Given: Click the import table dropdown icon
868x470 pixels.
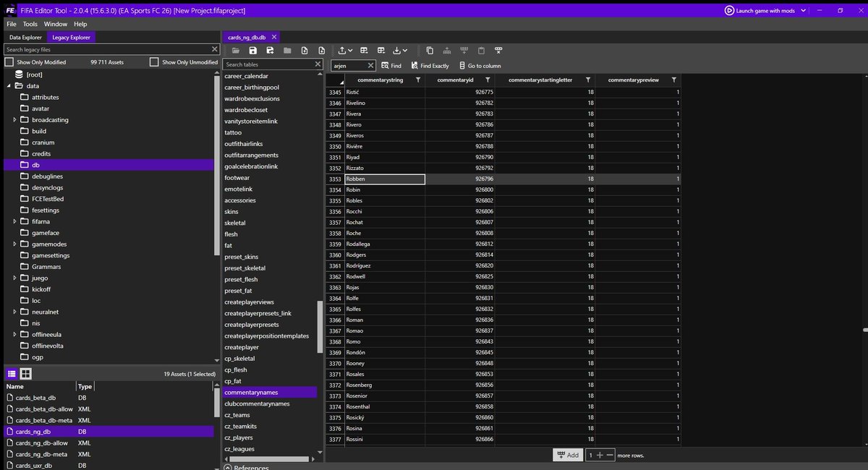Looking at the screenshot, I should (x=345, y=51).
